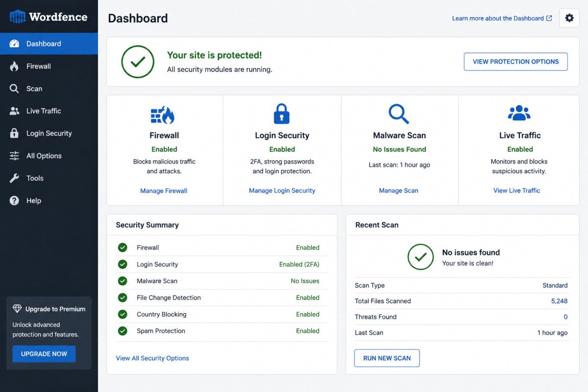Click the green check beside File Change Detection
The width and height of the screenshot is (588, 392).
click(122, 298)
